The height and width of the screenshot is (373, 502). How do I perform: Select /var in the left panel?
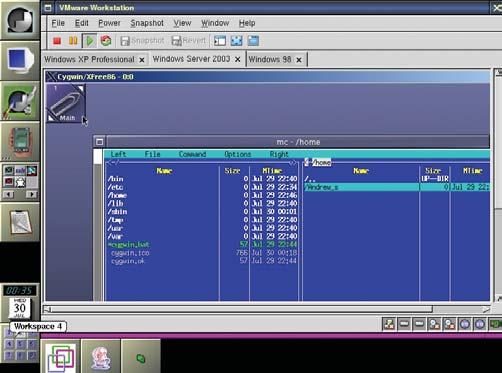click(x=202, y=236)
